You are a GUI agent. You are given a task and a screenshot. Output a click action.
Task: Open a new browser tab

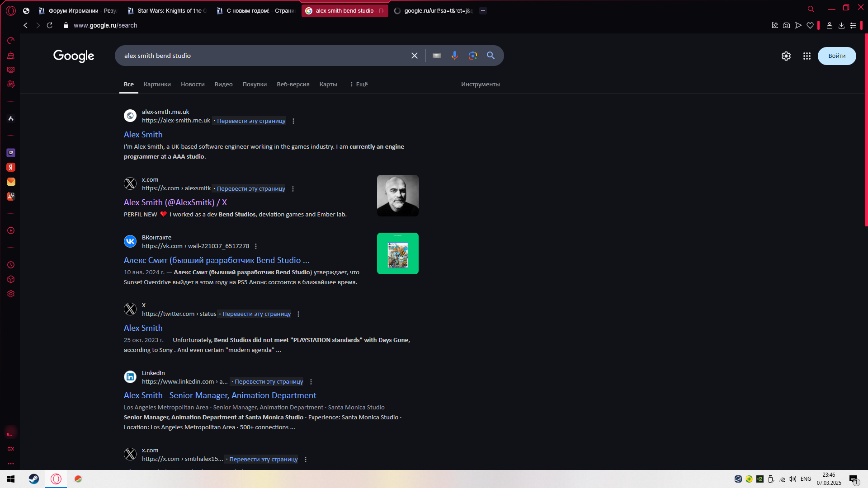pyautogui.click(x=483, y=10)
